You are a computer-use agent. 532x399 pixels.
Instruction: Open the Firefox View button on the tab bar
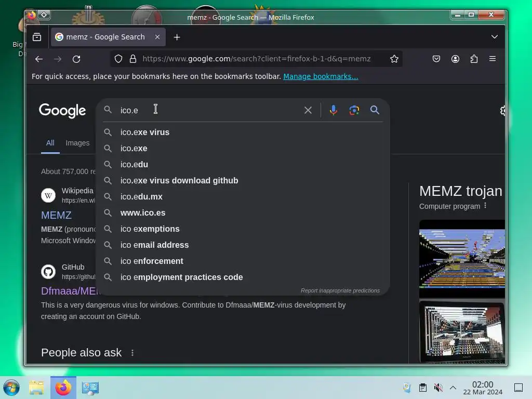(37, 37)
